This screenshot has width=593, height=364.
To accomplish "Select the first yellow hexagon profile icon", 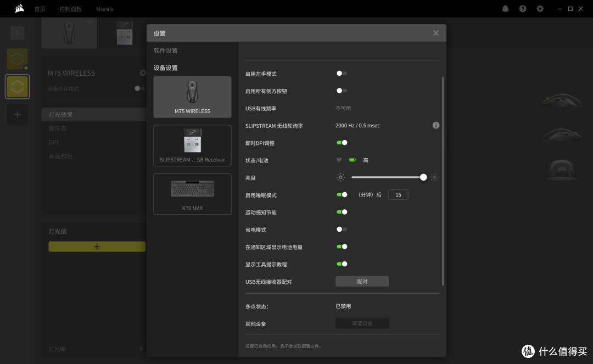I will (18, 59).
